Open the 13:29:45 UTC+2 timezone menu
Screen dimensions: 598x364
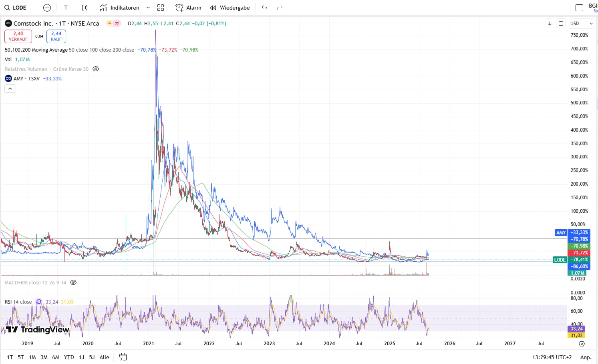click(552, 357)
